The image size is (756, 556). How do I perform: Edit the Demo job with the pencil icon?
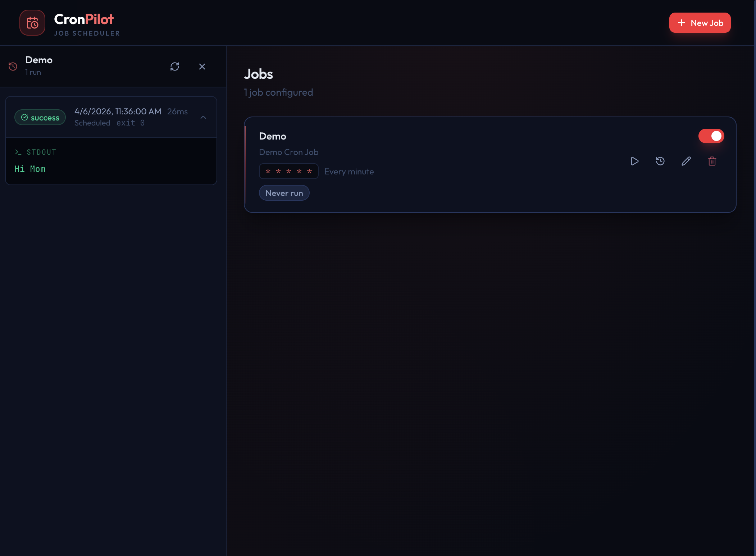click(686, 161)
